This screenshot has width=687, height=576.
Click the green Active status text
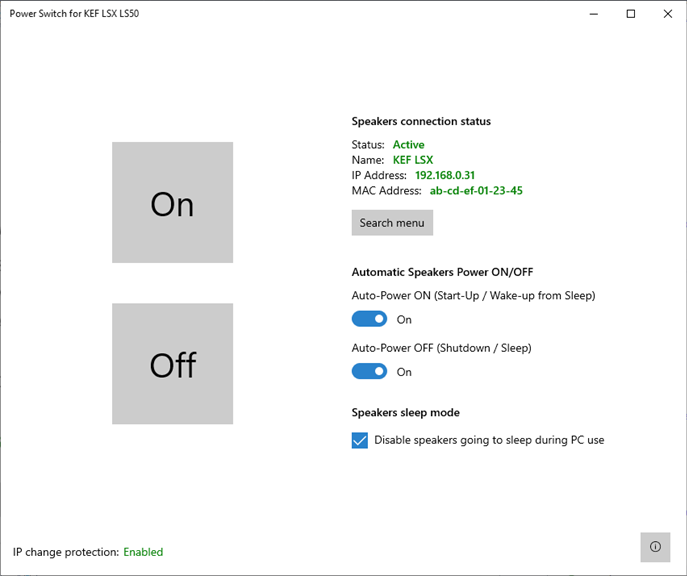pyautogui.click(x=408, y=145)
